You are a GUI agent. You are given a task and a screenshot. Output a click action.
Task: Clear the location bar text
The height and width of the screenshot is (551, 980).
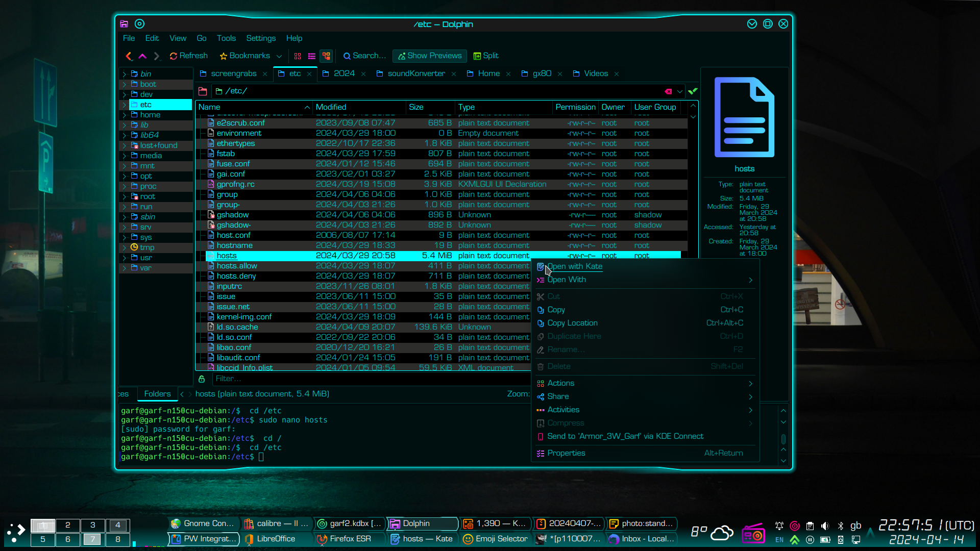click(x=668, y=91)
